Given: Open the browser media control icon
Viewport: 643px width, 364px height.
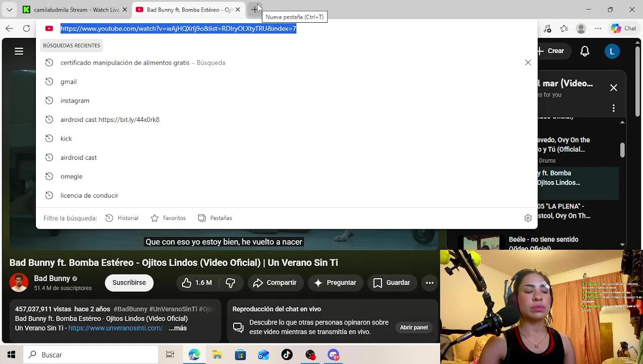Looking at the screenshot, I should (x=547, y=29).
